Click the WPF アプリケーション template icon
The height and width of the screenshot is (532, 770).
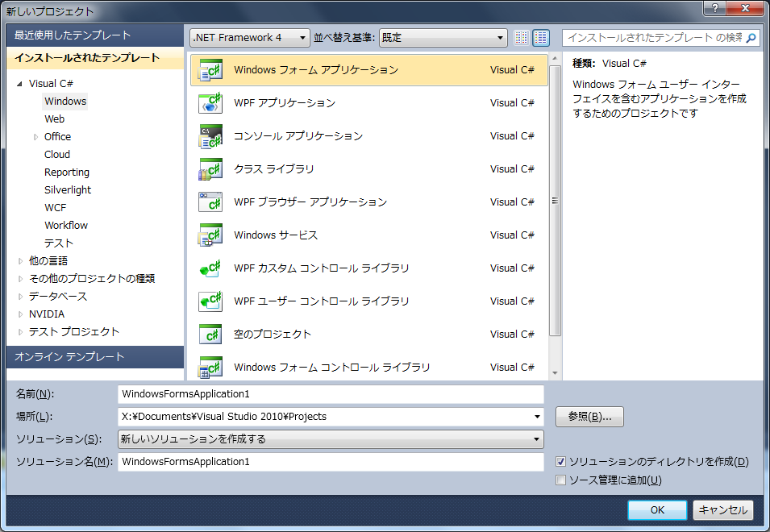210,103
